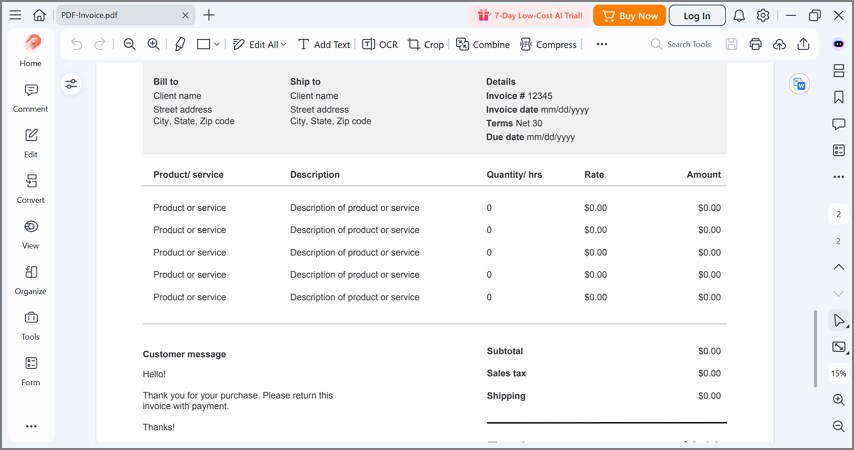The width and height of the screenshot is (854, 450).
Task: Select Home in the left sidebar
Action: click(30, 51)
